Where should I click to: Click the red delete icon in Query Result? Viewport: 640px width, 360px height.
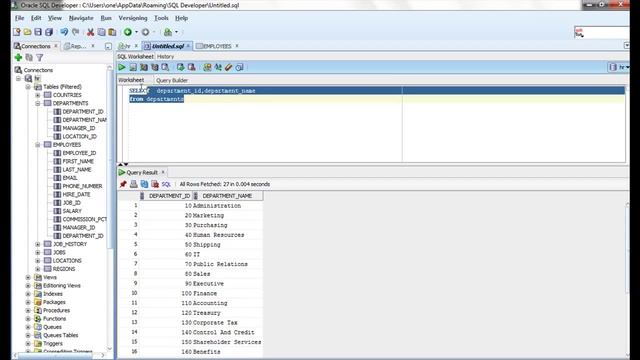[155, 184]
